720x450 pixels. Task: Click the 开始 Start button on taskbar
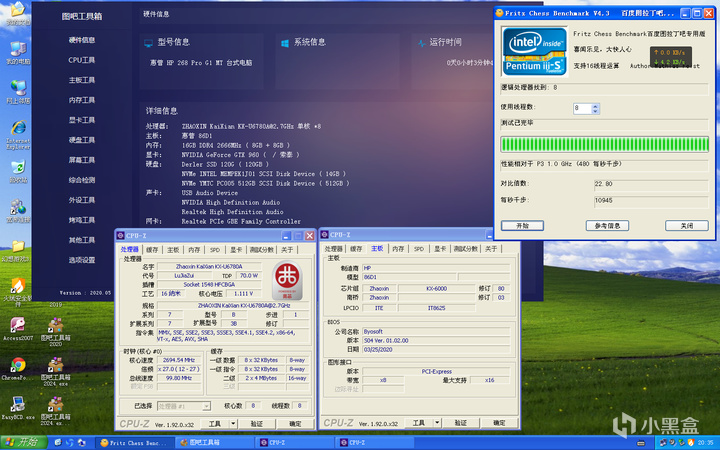(23, 442)
